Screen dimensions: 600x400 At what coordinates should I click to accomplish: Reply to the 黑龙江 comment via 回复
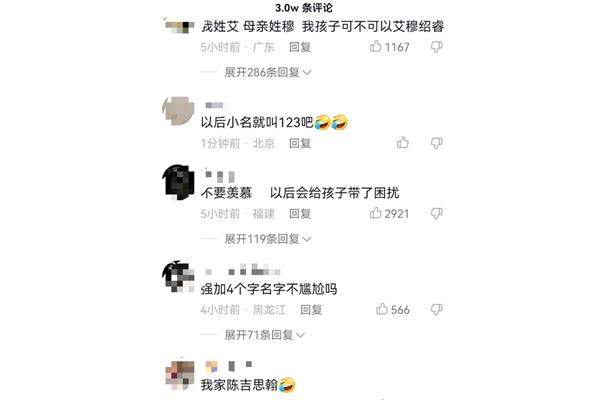tap(311, 309)
